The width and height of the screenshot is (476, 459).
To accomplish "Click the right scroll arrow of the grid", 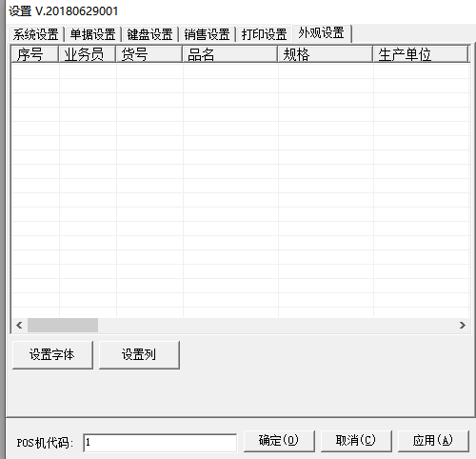I will (x=463, y=326).
